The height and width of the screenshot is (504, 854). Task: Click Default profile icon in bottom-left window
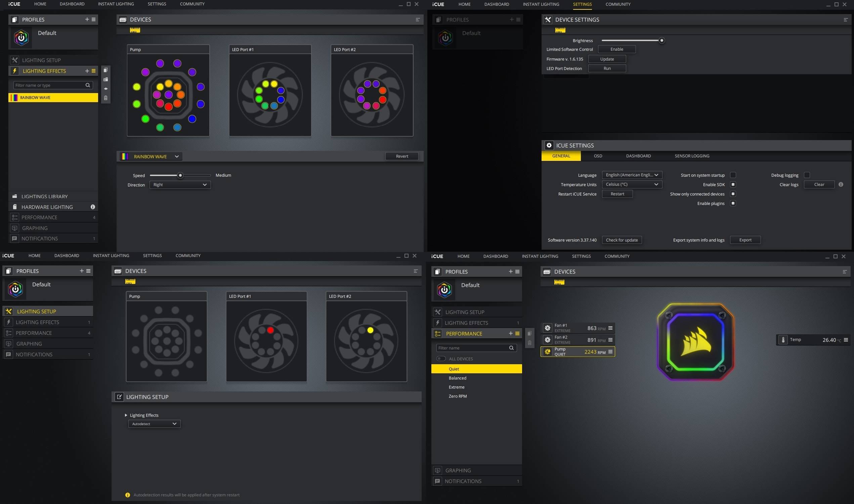[15, 289]
